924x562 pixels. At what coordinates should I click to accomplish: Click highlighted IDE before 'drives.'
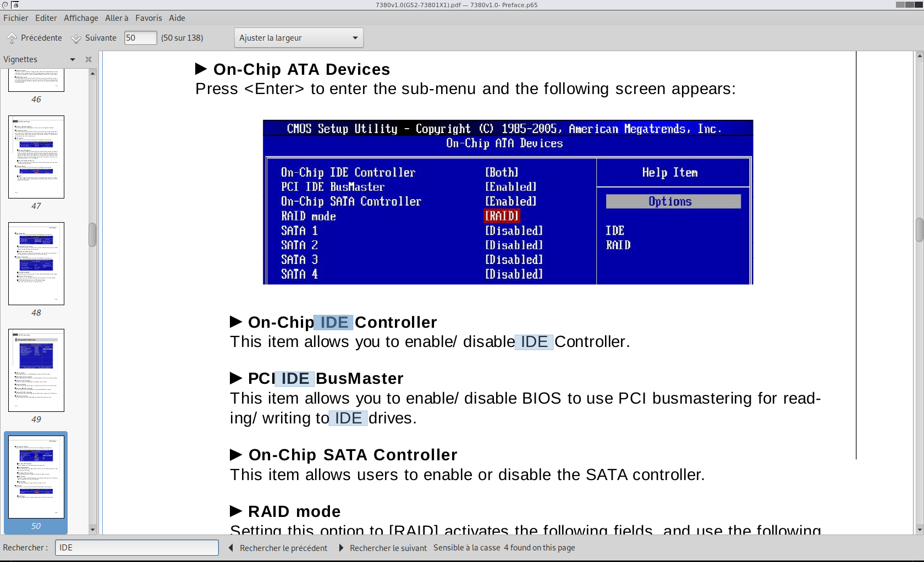[349, 418]
